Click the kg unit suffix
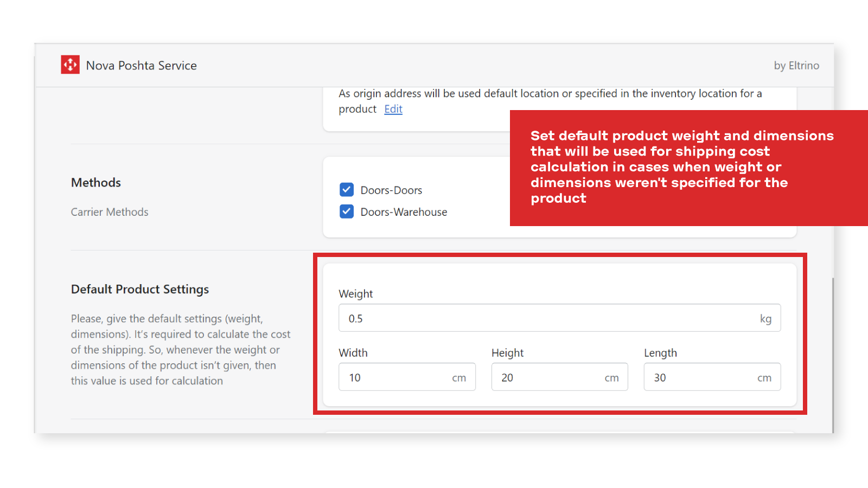Image resolution: width=868 pixels, height=488 pixels. pyautogui.click(x=765, y=319)
